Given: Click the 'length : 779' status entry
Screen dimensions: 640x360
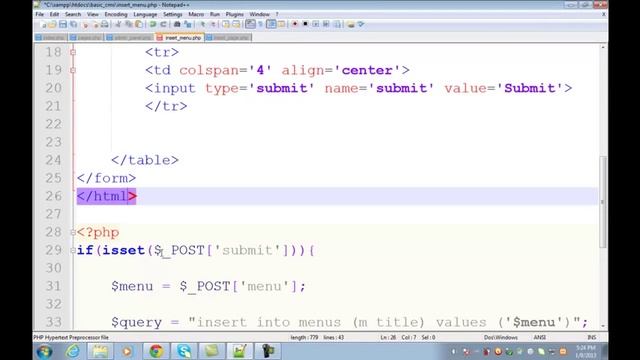Looking at the screenshot, I should (x=304, y=338).
